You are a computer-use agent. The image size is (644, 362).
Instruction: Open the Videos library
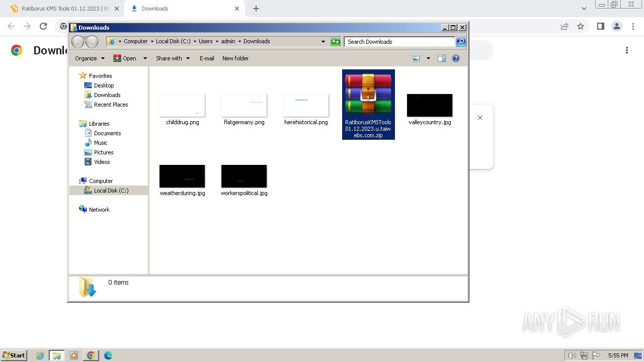pos(102,162)
